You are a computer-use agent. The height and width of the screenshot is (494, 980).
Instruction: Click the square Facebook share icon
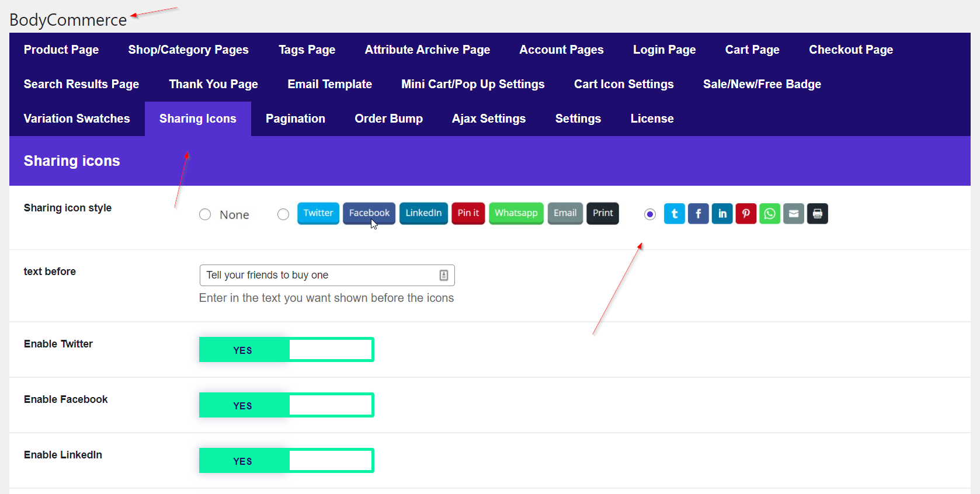click(x=698, y=214)
